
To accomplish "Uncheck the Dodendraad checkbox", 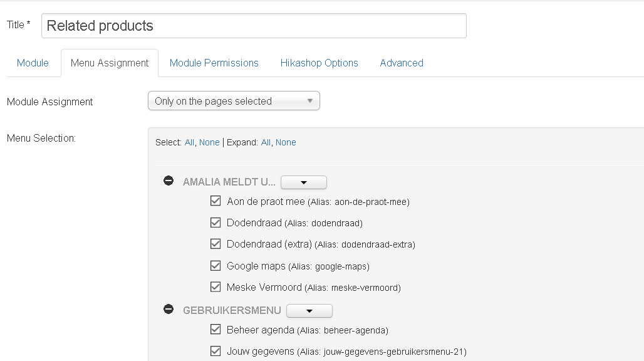I will (x=216, y=222).
